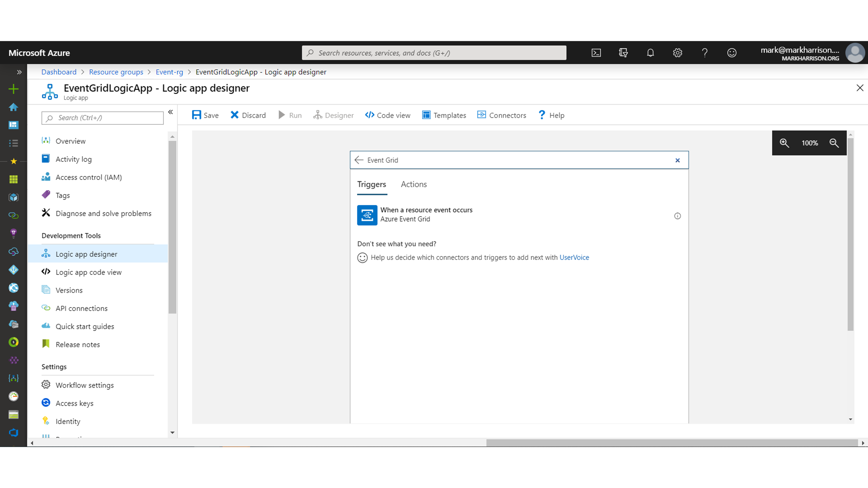Open Code view in toolbar
The width and height of the screenshot is (868, 488).
(388, 115)
